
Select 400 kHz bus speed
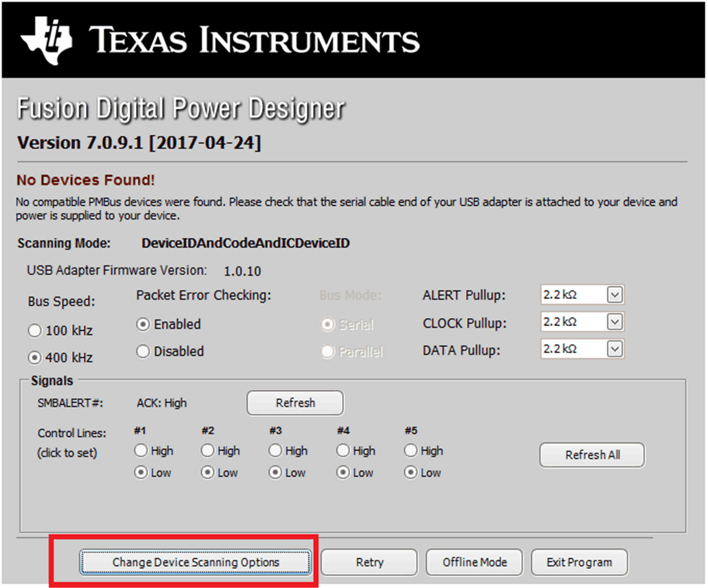coord(35,357)
